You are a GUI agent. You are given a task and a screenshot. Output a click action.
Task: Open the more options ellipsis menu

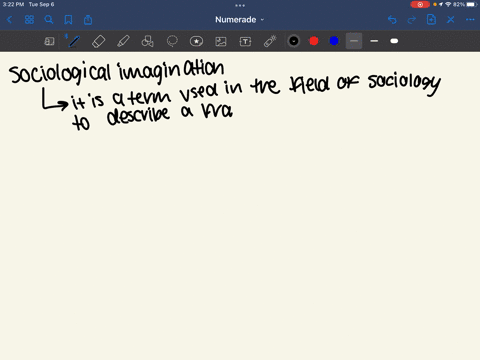(470, 20)
